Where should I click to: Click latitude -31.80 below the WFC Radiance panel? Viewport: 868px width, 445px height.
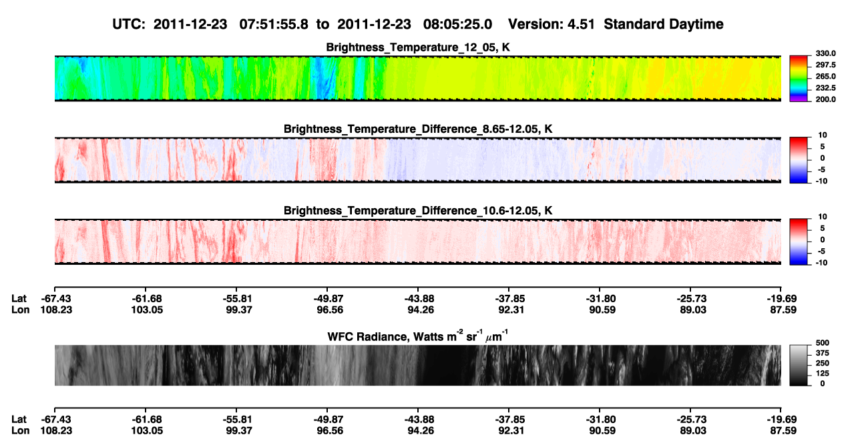point(600,420)
